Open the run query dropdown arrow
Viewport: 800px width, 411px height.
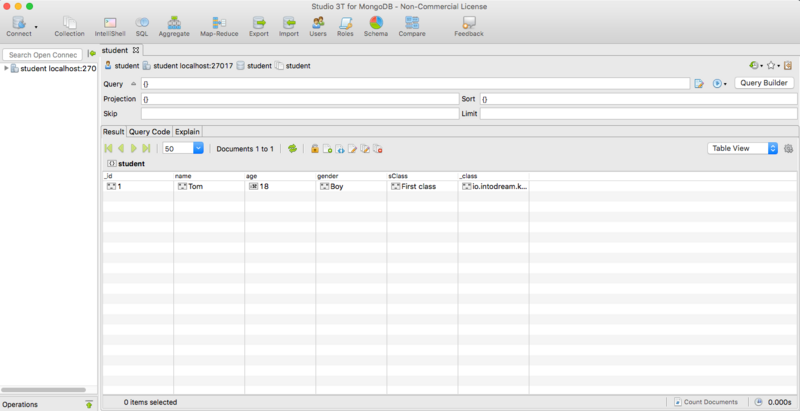725,84
